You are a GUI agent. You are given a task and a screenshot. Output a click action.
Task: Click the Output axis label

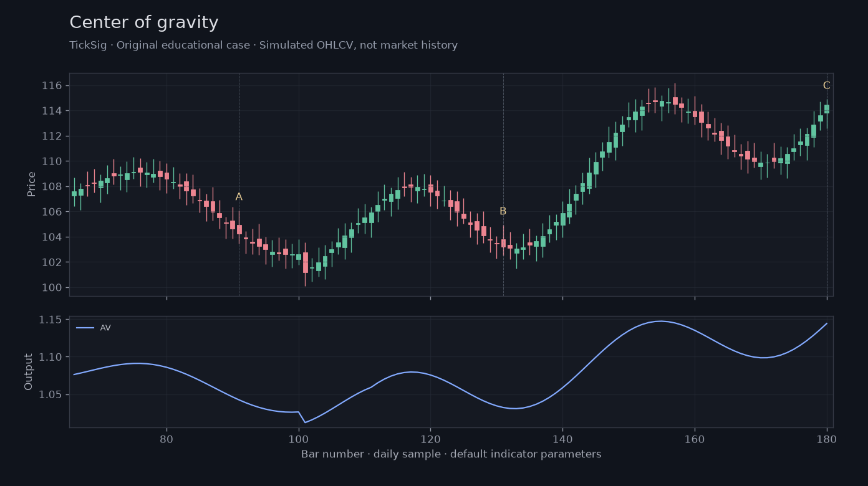click(29, 372)
